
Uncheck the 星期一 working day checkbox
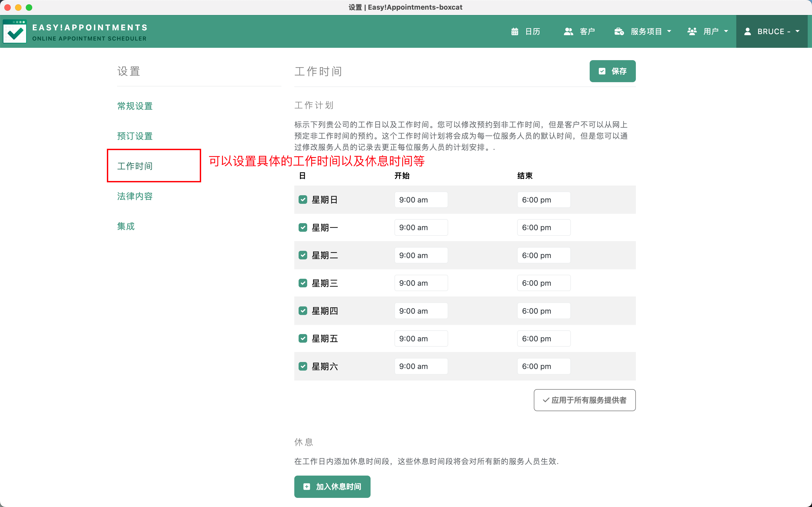pos(303,227)
